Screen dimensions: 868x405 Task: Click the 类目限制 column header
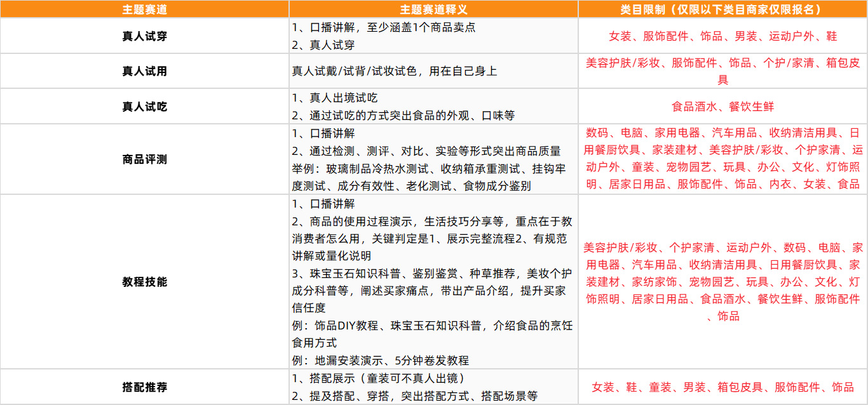[722, 9]
